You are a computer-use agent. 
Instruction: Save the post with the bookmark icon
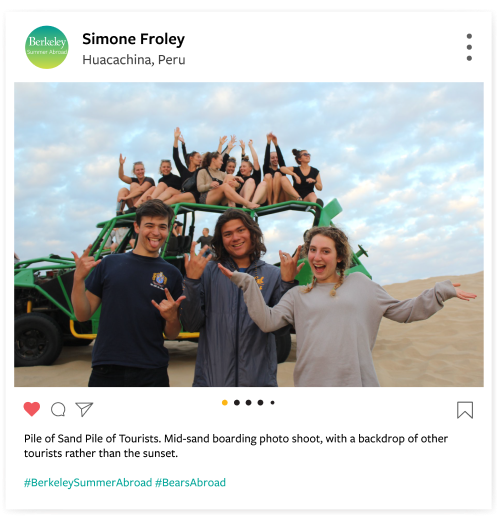465,410
